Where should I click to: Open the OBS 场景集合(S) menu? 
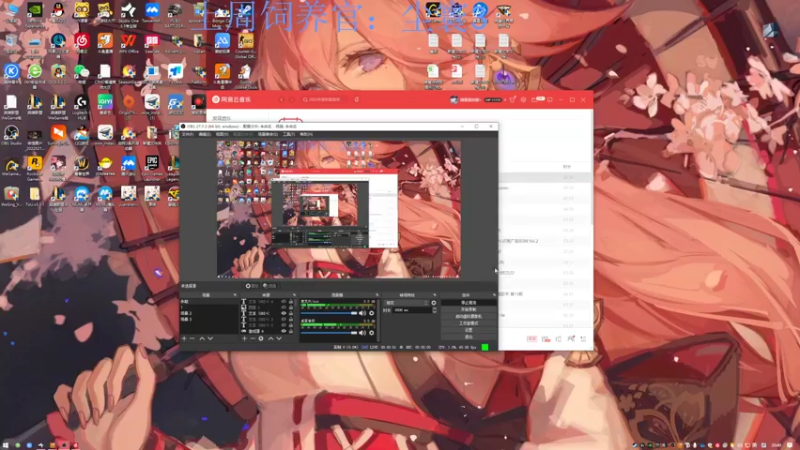(267, 134)
